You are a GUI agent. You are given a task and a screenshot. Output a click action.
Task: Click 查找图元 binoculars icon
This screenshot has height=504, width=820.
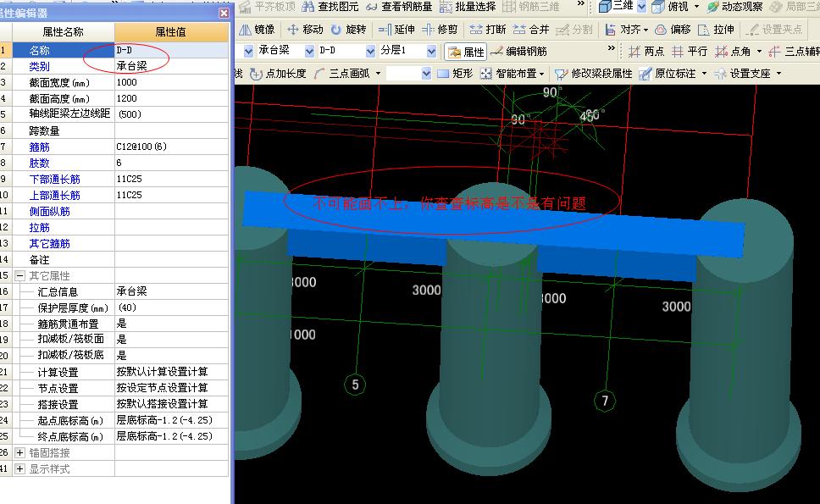(308, 7)
